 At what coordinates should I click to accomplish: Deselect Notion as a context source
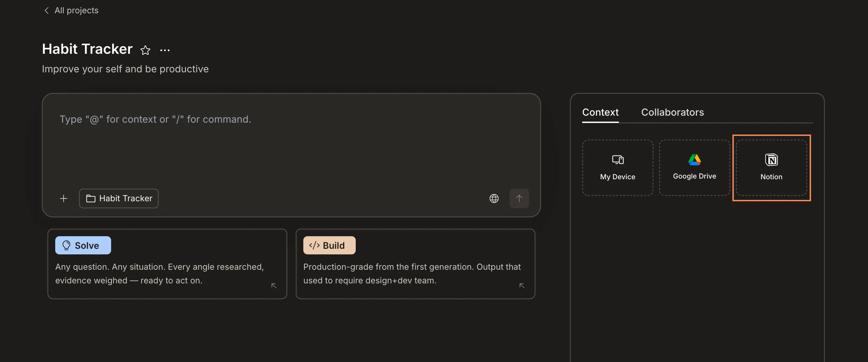[772, 167]
